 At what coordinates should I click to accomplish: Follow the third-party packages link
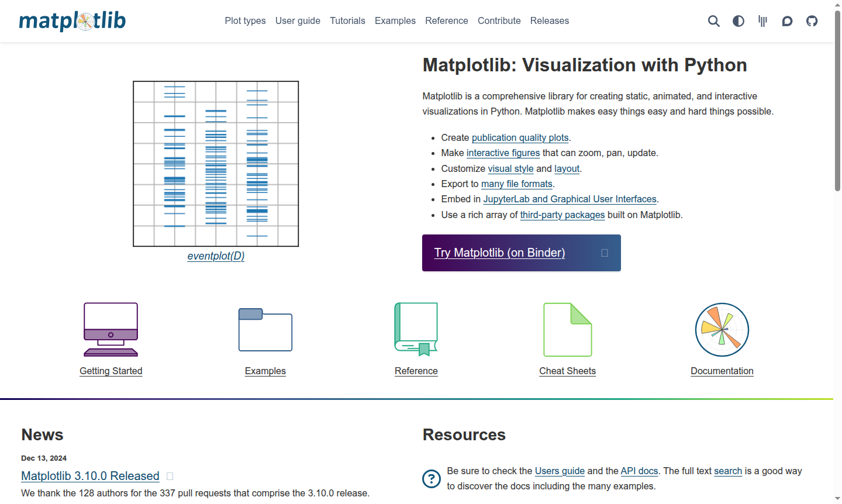(562, 215)
